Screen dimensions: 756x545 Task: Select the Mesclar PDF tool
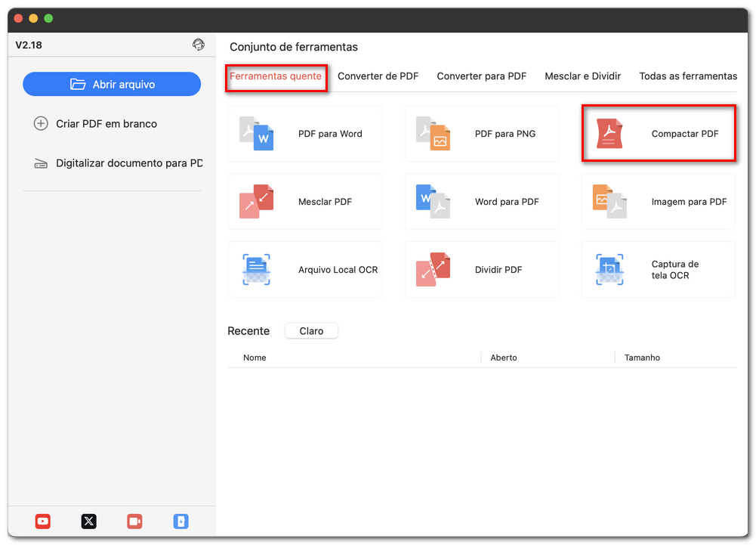(x=304, y=202)
